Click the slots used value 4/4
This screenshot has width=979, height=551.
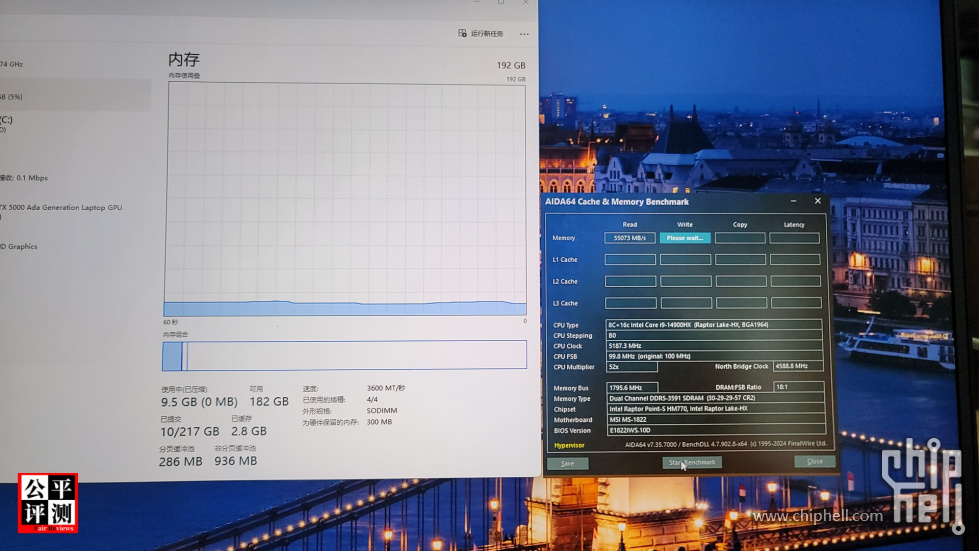pyautogui.click(x=372, y=399)
